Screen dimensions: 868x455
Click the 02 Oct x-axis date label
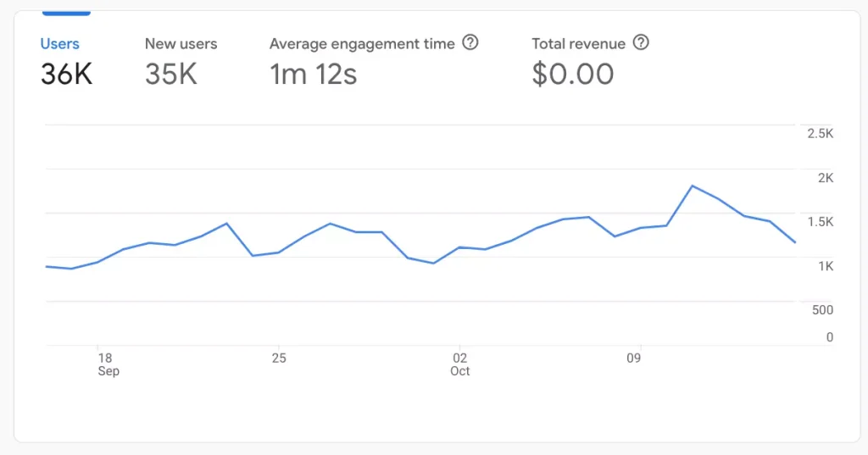459,364
